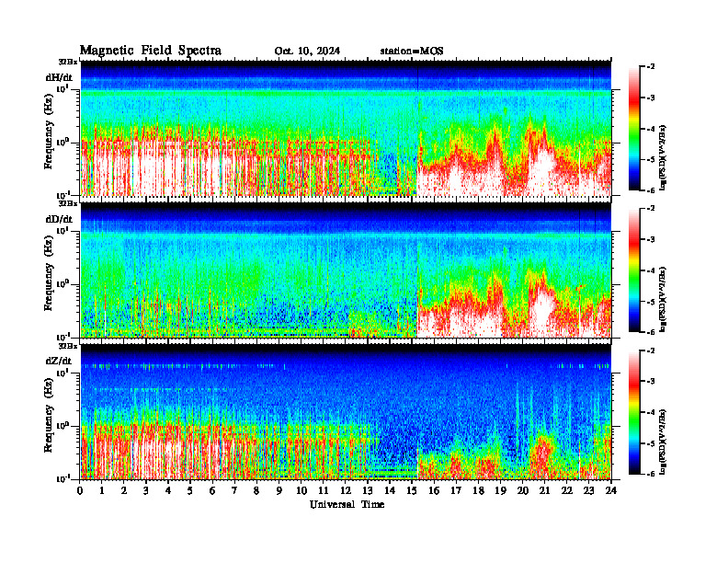Click the "station=MOS" label

(412, 52)
